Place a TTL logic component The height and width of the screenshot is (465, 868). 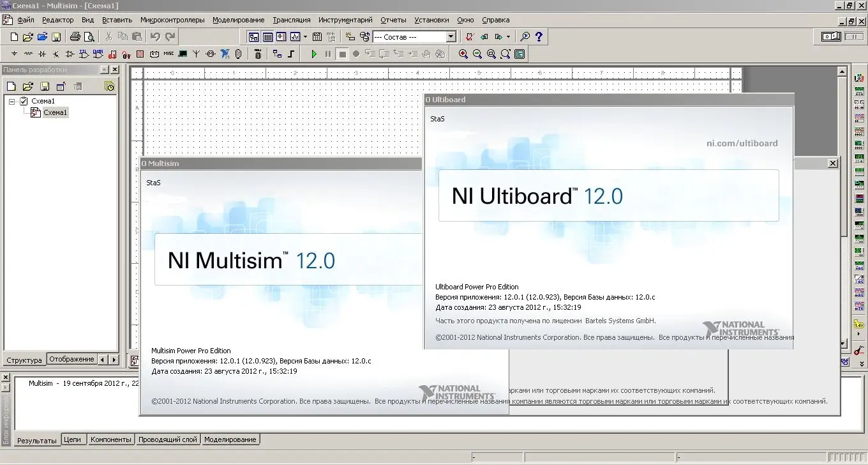tap(84, 54)
